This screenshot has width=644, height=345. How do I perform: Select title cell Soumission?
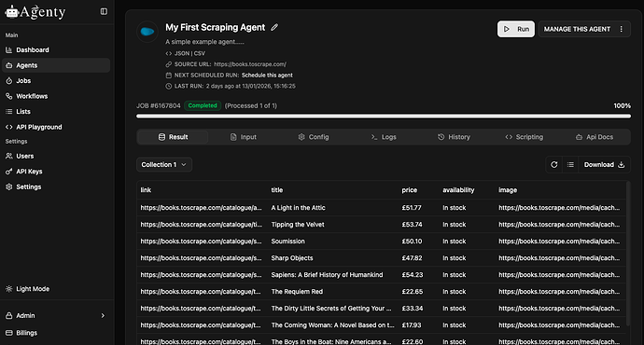click(x=287, y=241)
